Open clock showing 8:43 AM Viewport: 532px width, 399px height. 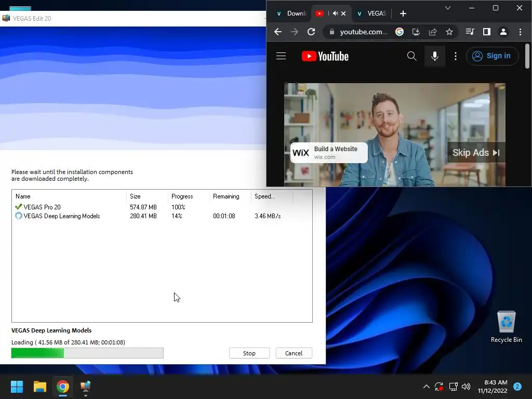click(x=493, y=387)
